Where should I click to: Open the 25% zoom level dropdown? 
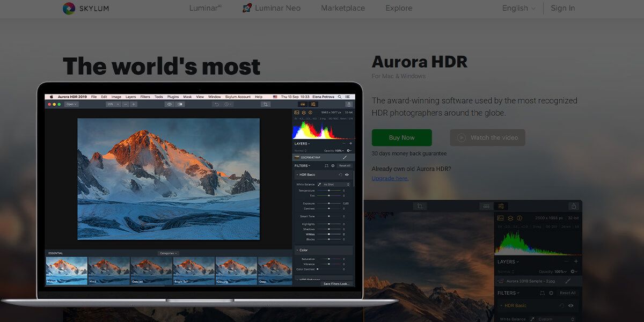pos(113,104)
